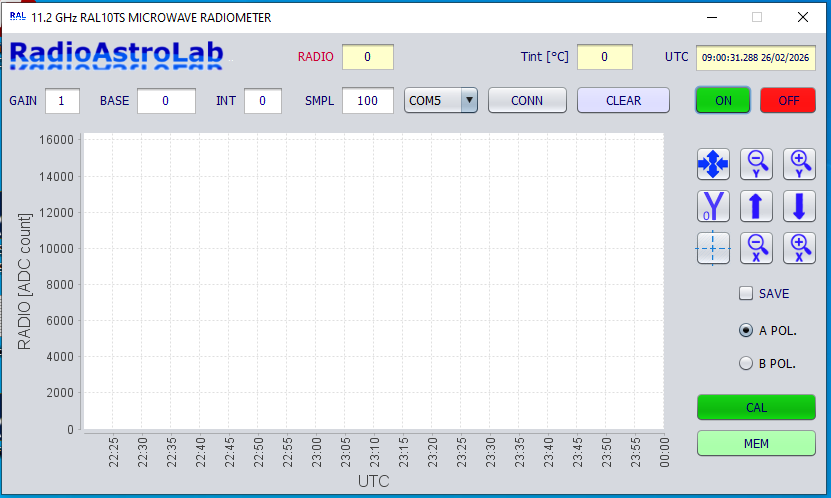Shift the plot with the up arrow
Image resolution: width=831 pixels, height=498 pixels.
(757, 206)
